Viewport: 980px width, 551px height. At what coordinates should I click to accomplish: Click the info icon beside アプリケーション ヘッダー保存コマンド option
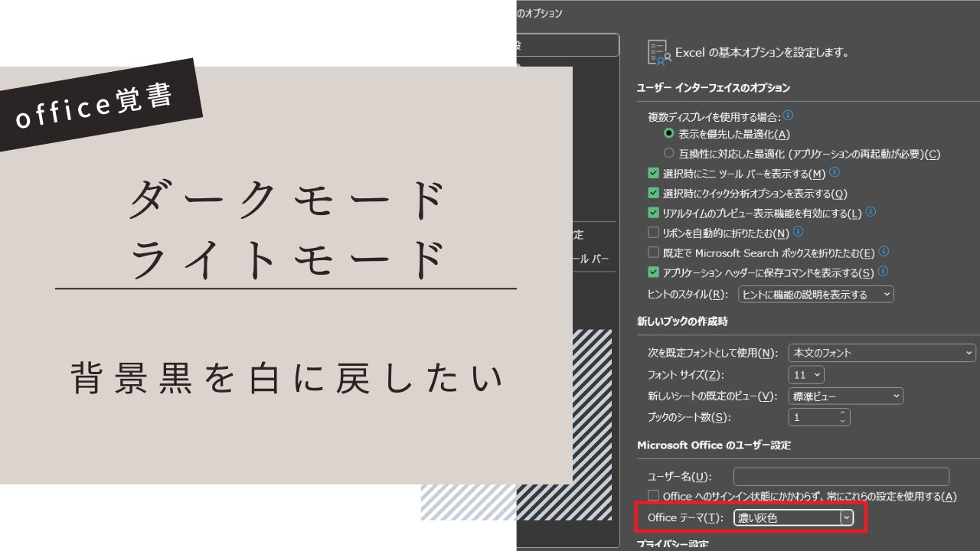[883, 272]
